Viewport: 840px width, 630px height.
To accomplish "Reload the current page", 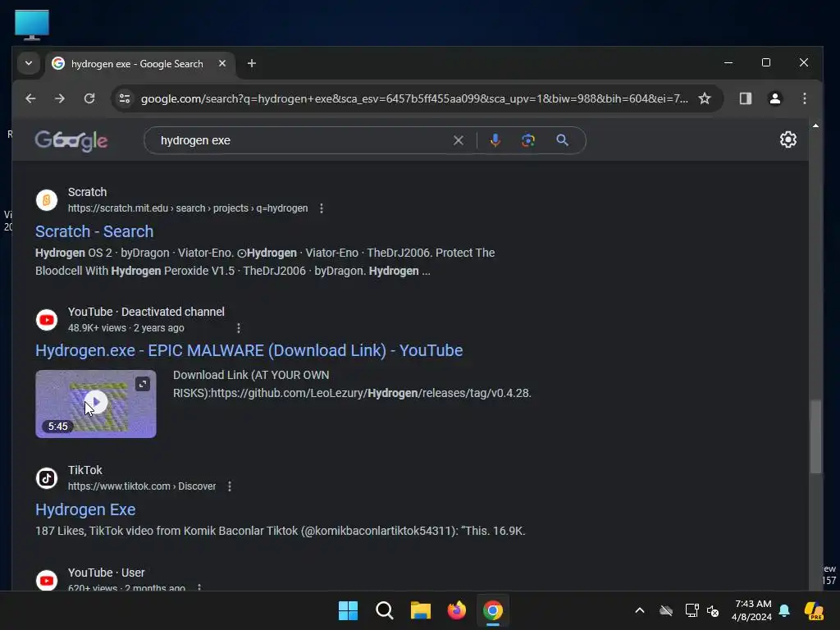I will click(x=89, y=98).
